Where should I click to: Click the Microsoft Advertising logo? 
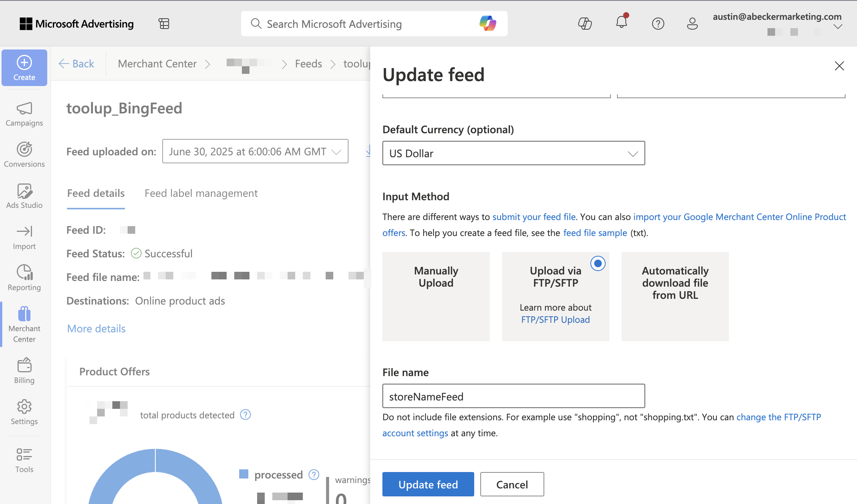(77, 24)
